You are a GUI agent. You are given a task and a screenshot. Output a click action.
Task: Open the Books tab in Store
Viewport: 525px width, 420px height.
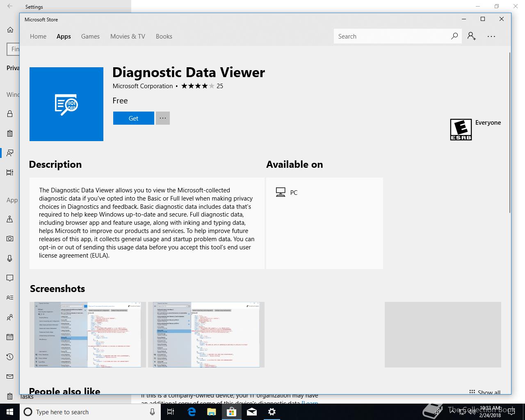click(x=164, y=36)
